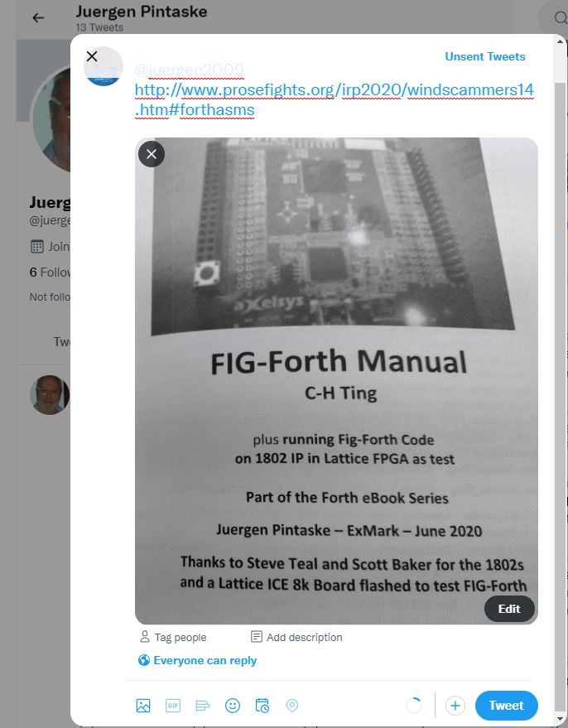Image resolution: width=568 pixels, height=728 pixels.
Task: Add description to the image
Action: pyautogui.click(x=296, y=637)
